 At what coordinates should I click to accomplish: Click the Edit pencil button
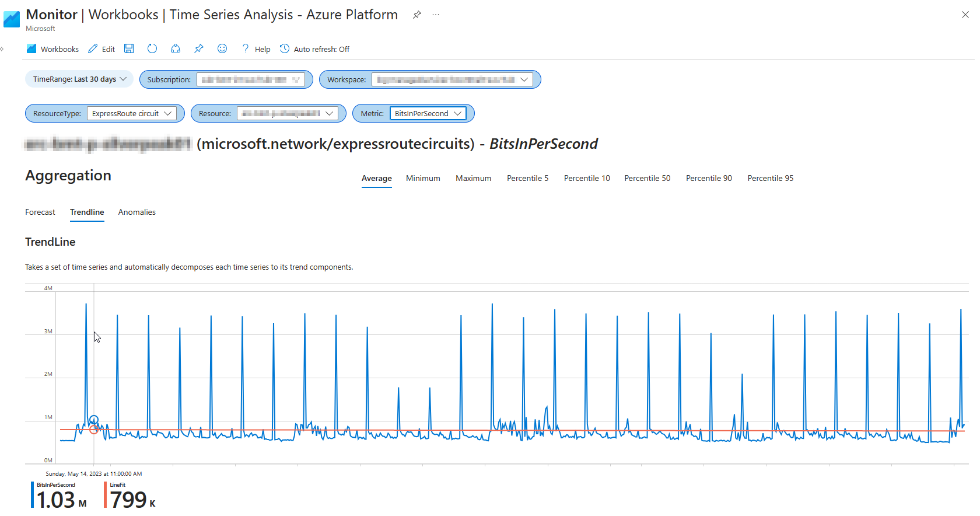(x=101, y=49)
